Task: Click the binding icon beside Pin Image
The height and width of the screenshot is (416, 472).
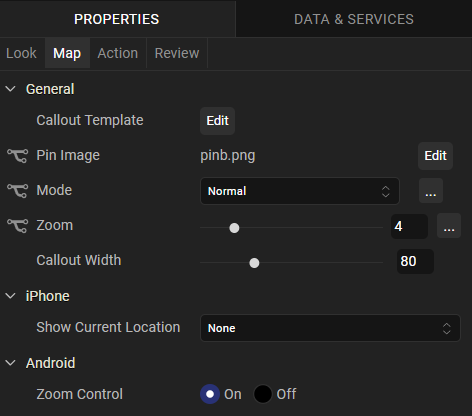Action: [x=18, y=156]
